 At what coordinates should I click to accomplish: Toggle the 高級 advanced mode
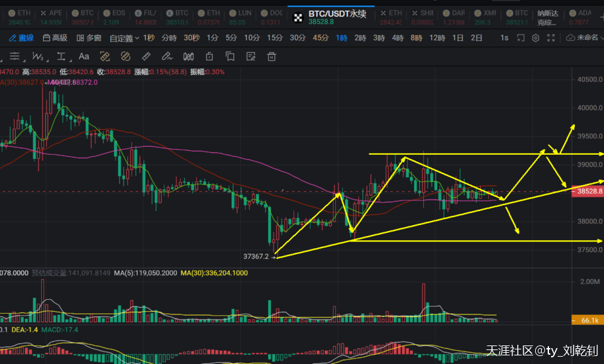tap(55, 38)
